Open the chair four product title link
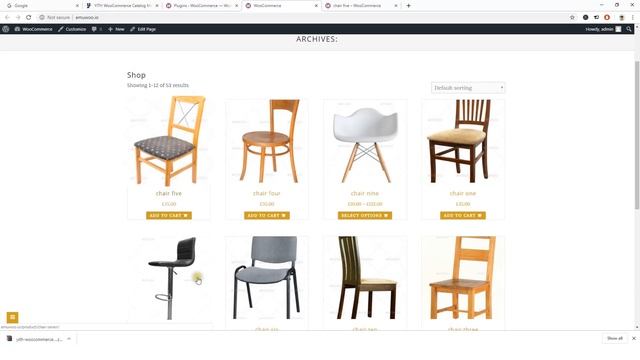640x360 pixels. 267,193
